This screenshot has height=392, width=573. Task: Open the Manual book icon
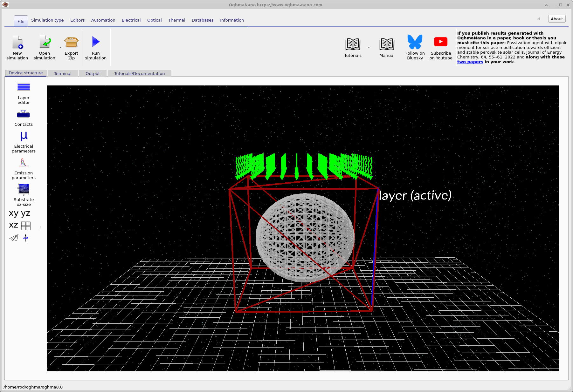point(387,44)
